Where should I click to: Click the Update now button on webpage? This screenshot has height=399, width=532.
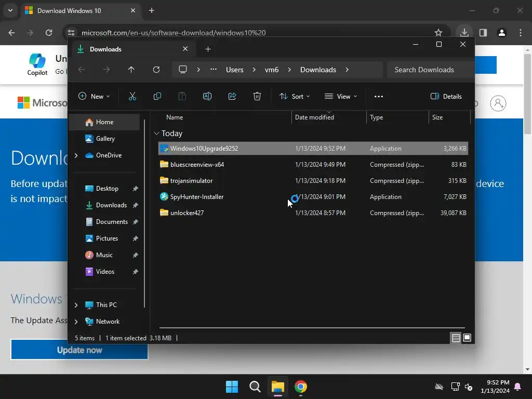click(79, 350)
